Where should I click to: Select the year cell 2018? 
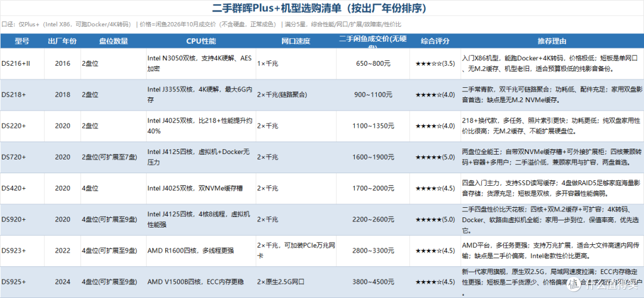click(62, 95)
